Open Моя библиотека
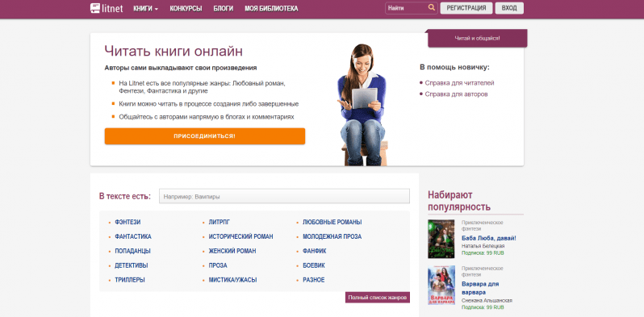The height and width of the screenshot is (317, 644). [x=271, y=9]
